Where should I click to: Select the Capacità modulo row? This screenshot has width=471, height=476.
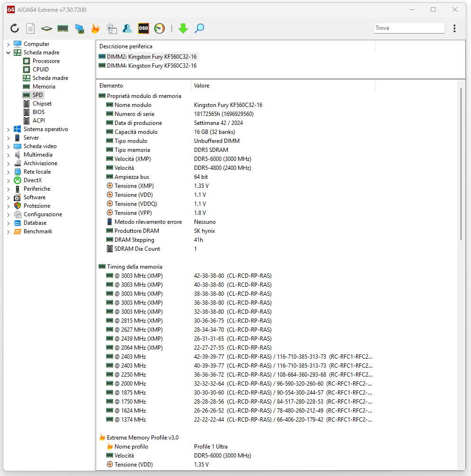coord(236,132)
